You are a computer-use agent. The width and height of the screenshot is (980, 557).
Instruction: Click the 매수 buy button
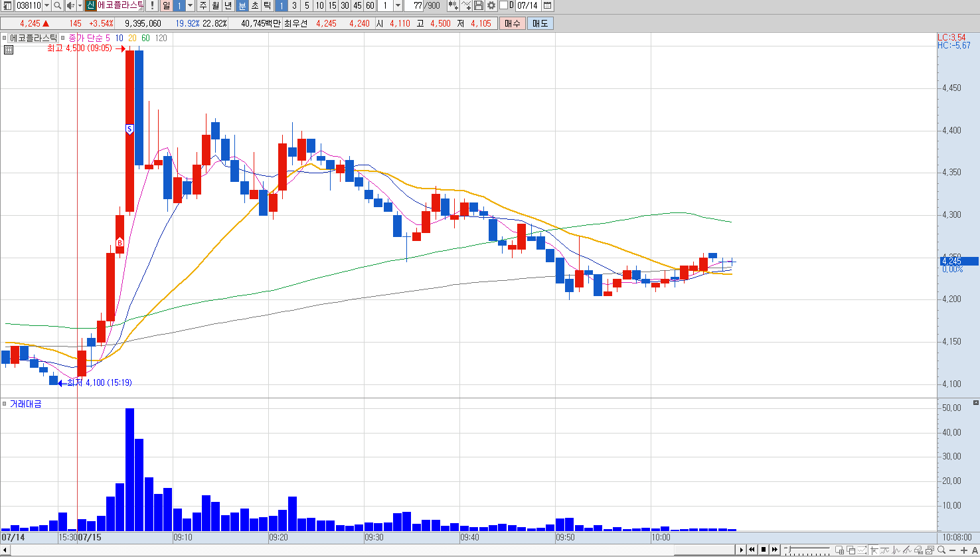[x=513, y=23]
